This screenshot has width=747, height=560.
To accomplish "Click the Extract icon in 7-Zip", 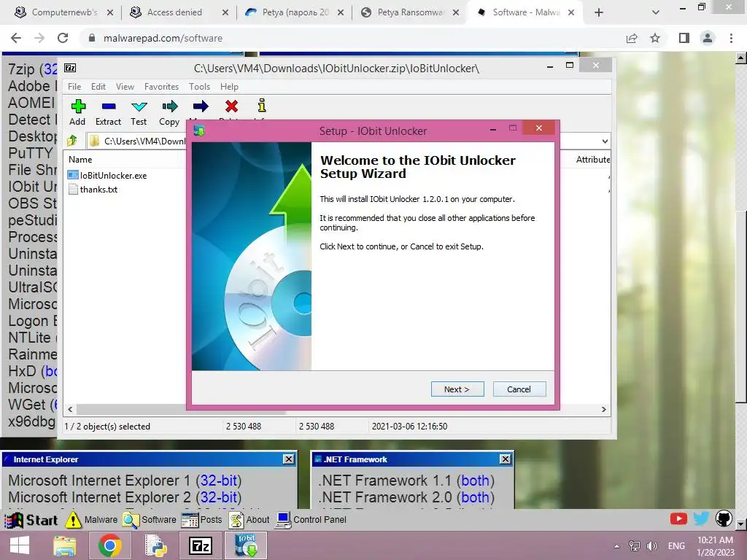I will pos(109,106).
